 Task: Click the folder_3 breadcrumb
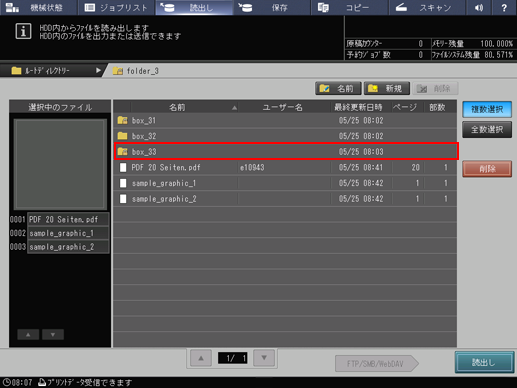point(136,71)
